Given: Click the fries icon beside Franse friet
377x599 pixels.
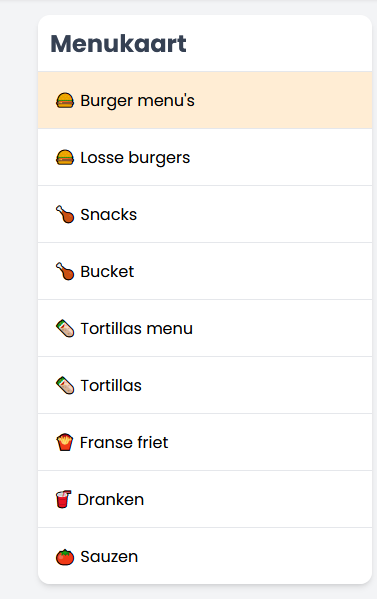Looking at the screenshot, I should 65,442.
